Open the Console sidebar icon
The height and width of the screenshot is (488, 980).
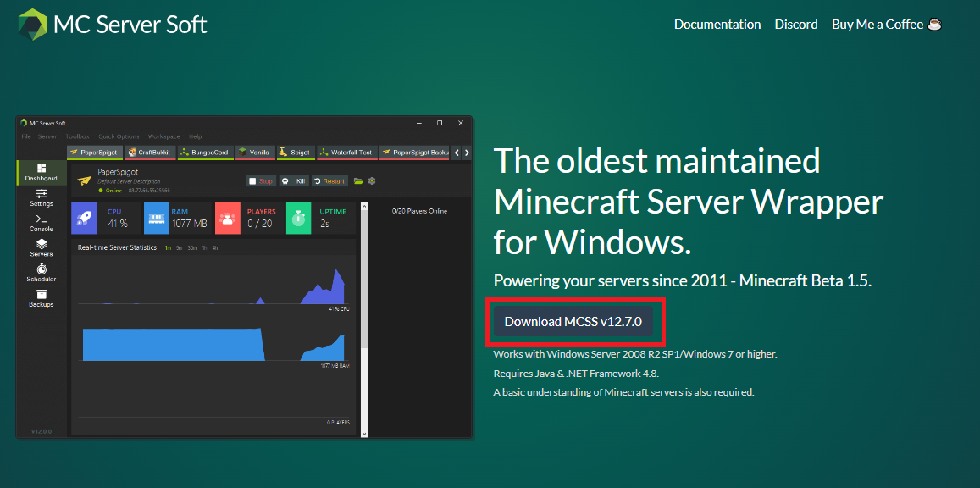pyautogui.click(x=41, y=223)
